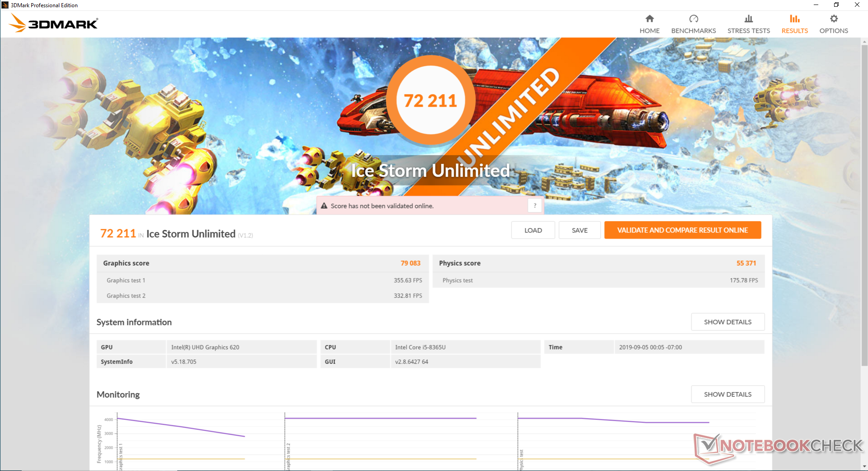Click the (V1.2) version label

(245, 235)
